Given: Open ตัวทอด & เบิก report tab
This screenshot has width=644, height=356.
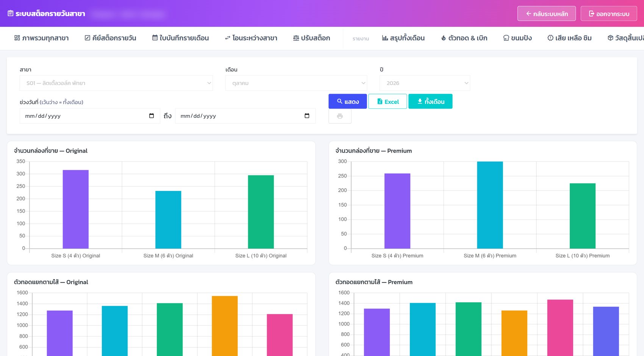Looking at the screenshot, I should tap(464, 38).
